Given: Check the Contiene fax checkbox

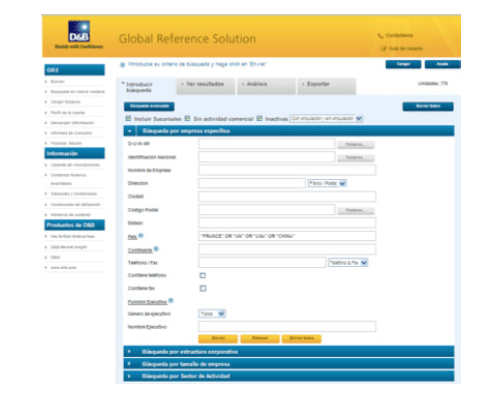Looking at the screenshot, I should pyautogui.click(x=203, y=288).
